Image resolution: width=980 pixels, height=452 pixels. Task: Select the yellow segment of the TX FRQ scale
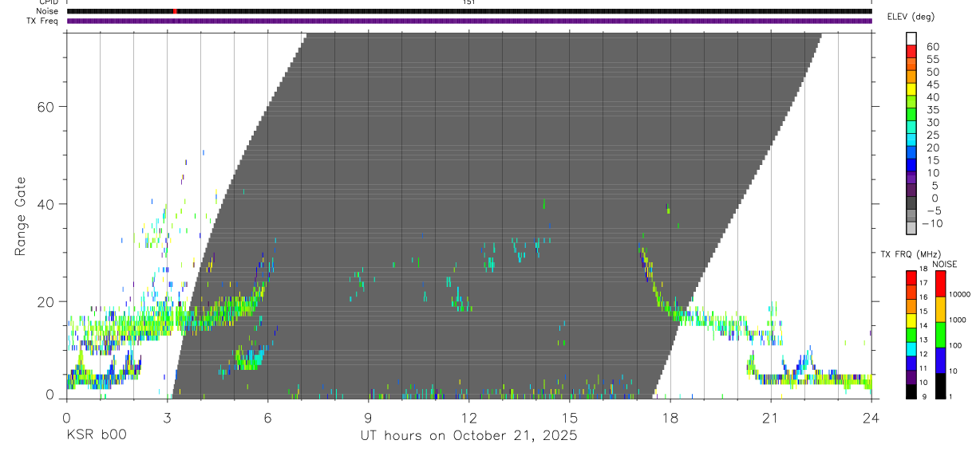[911, 320]
